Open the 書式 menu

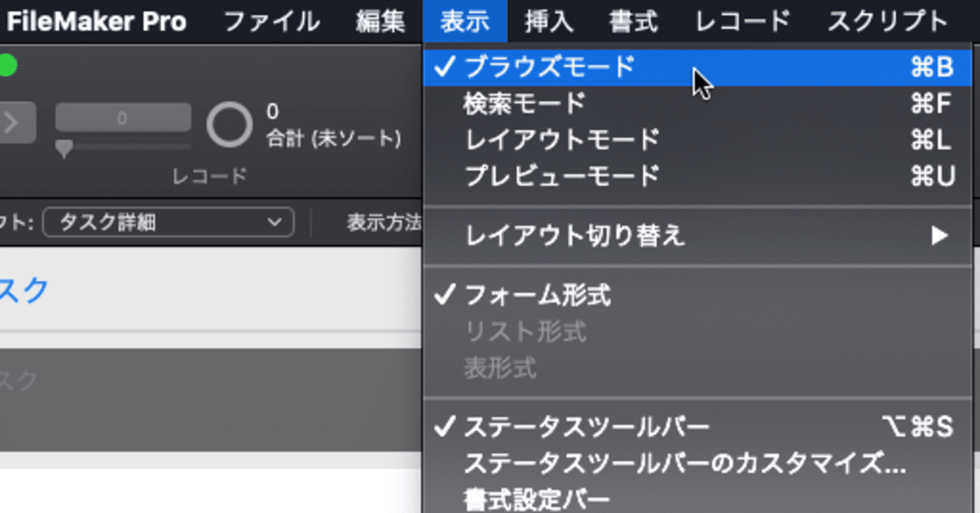click(x=633, y=21)
